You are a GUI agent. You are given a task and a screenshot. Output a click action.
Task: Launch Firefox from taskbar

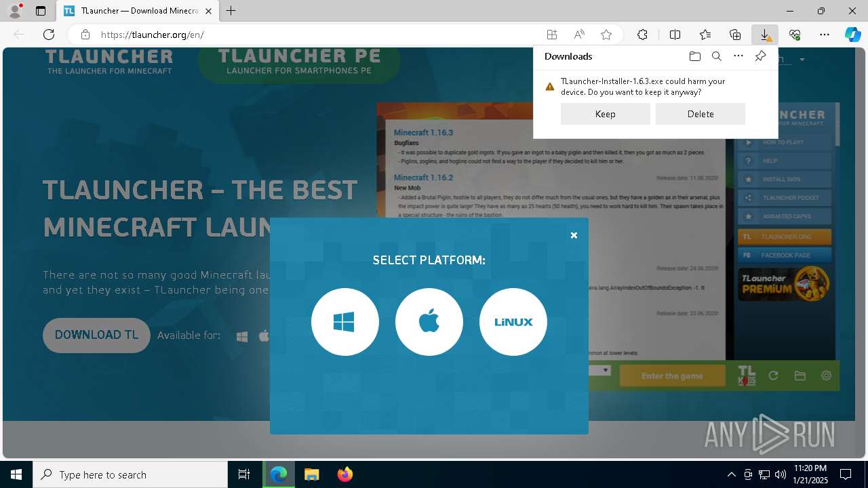tap(344, 474)
